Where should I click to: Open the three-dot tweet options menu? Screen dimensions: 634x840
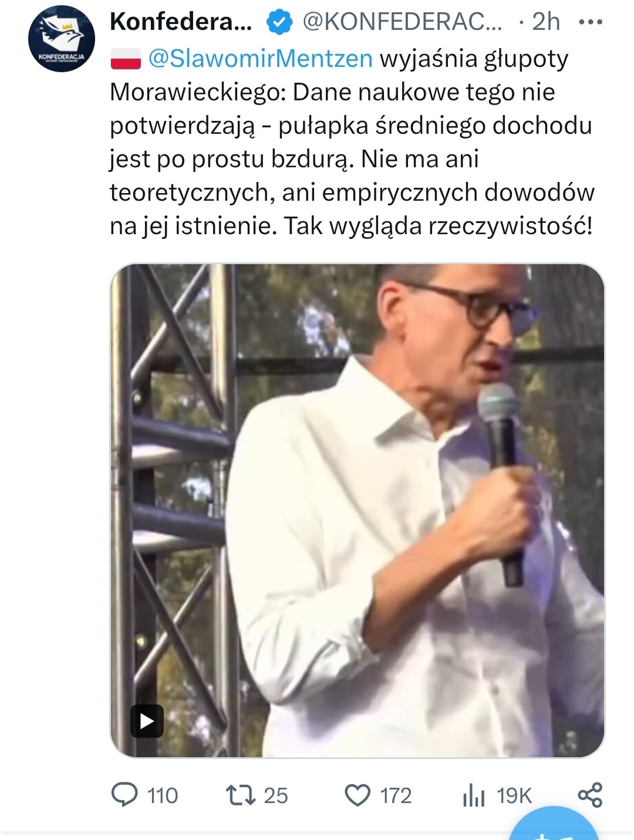[x=591, y=22]
